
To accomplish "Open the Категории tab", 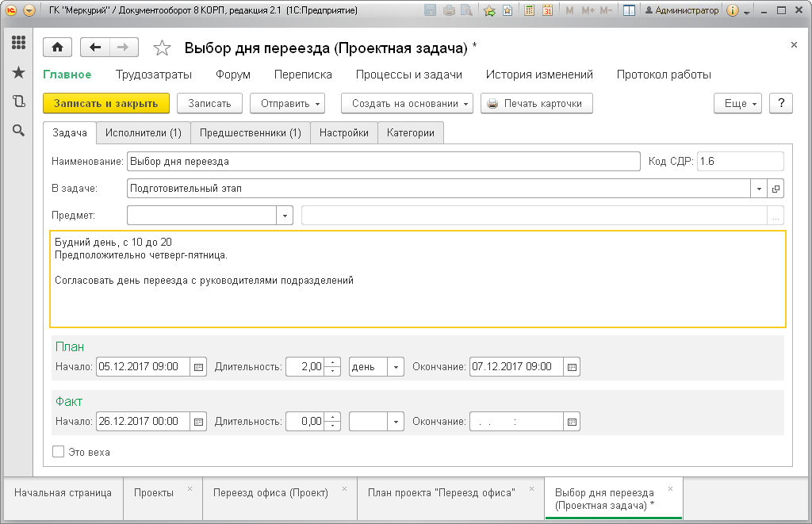I will pyautogui.click(x=411, y=133).
